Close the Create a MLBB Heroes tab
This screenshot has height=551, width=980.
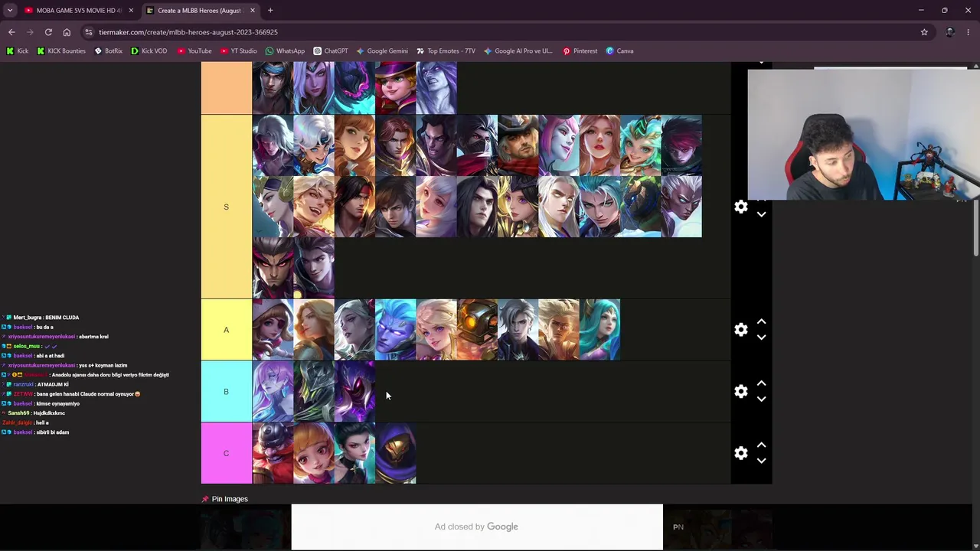[253, 11]
